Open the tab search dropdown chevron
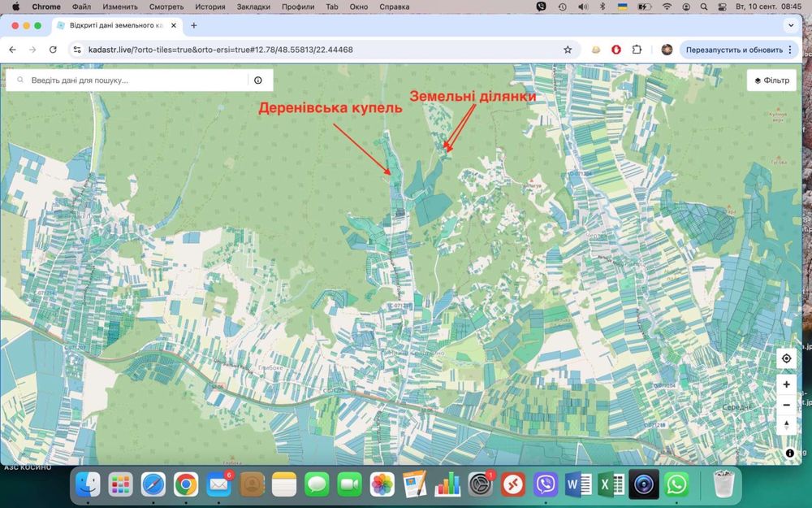This screenshot has height=508, width=812. (791, 25)
